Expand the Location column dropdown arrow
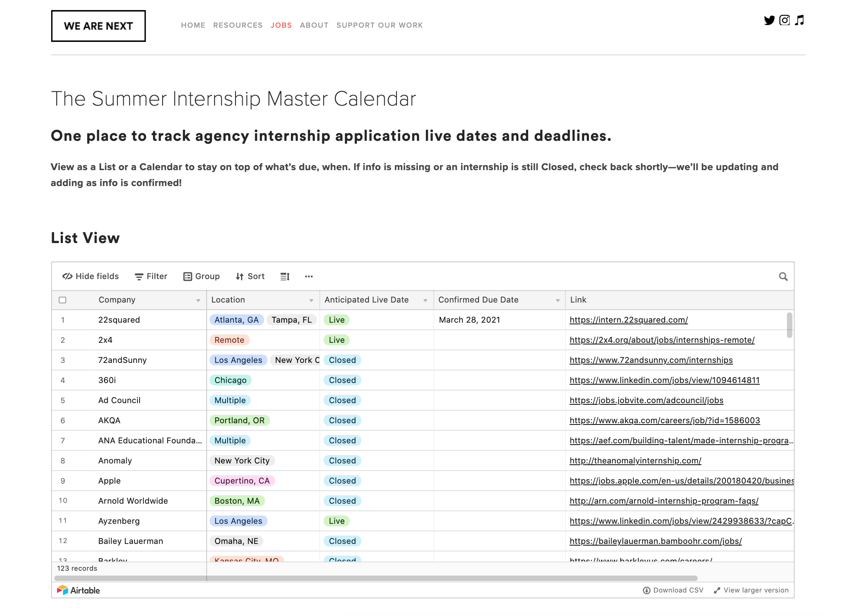 [311, 300]
